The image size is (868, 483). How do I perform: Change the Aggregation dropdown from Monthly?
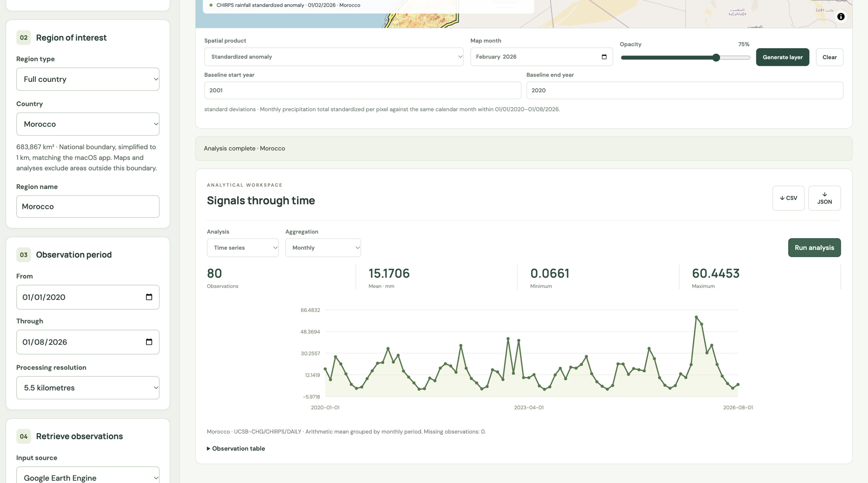[323, 248]
